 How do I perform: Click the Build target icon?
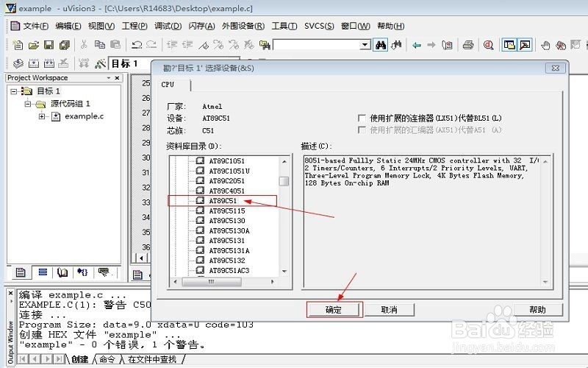(x=34, y=63)
